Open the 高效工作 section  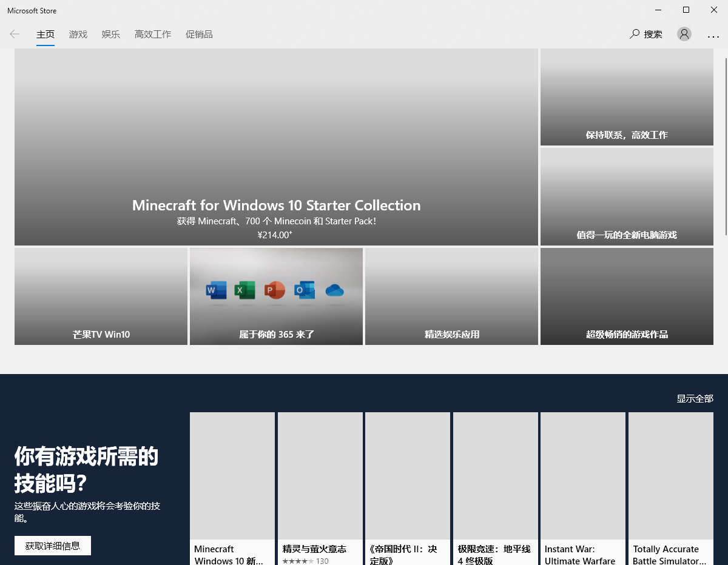tap(152, 34)
